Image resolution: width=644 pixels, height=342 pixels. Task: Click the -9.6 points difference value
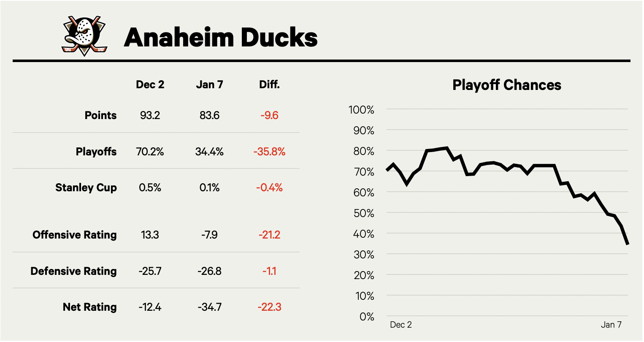pyautogui.click(x=269, y=115)
